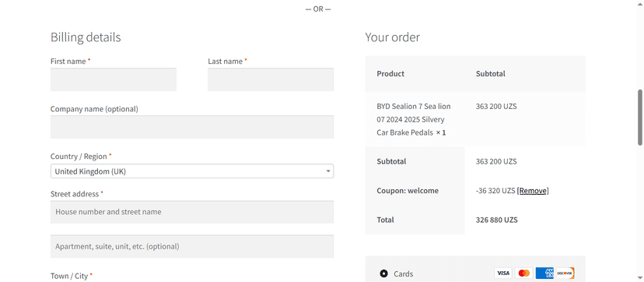Viewport: 644px width, 282px height.
Task: Remove the welcome coupon
Action: (533, 191)
